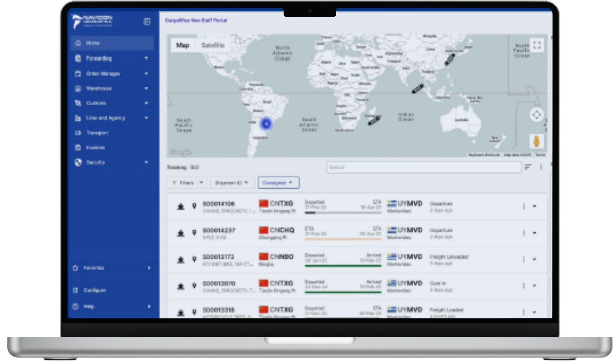Image resolution: width=613 pixels, height=364 pixels.
Task: Open shipment S00014106
Action: pos(218,204)
